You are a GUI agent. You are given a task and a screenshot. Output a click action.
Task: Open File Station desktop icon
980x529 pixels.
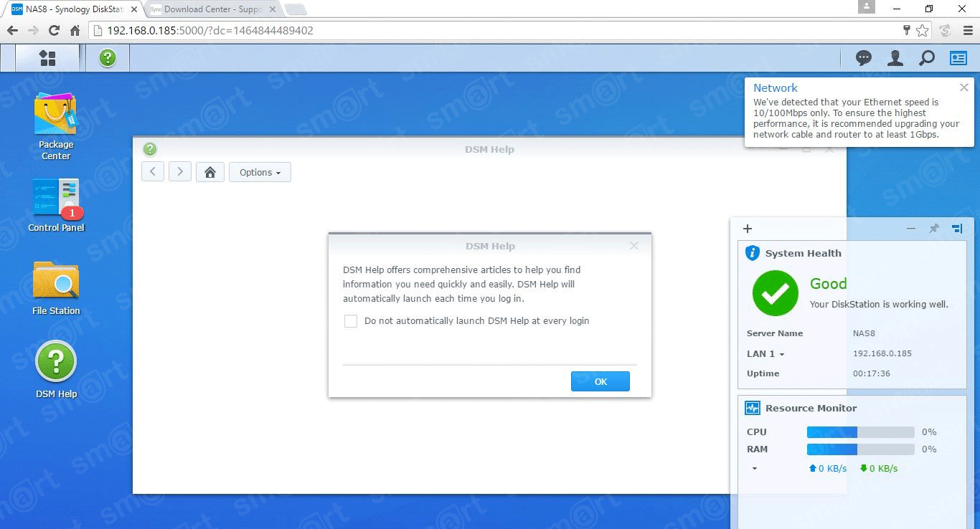[56, 288]
